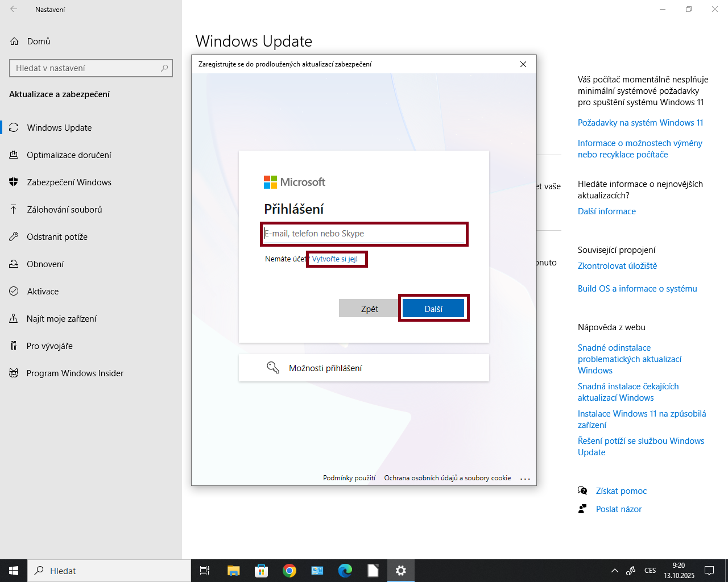This screenshot has width=728, height=582.
Task: Click the CES language indicator in tray
Action: pos(650,571)
